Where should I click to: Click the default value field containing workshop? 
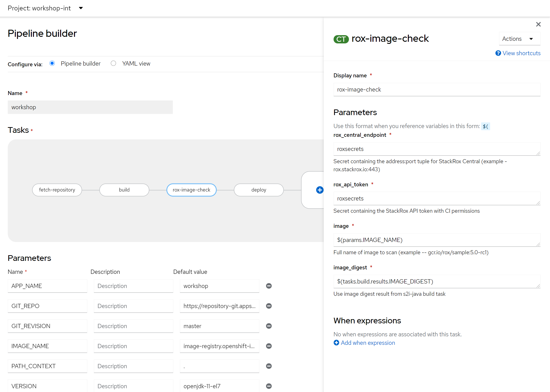219,286
